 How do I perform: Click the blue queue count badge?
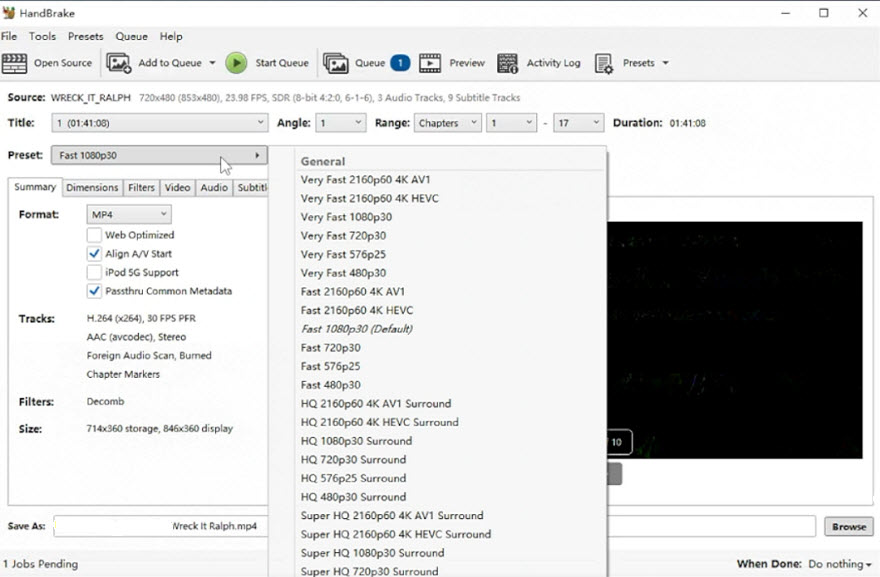tap(400, 63)
